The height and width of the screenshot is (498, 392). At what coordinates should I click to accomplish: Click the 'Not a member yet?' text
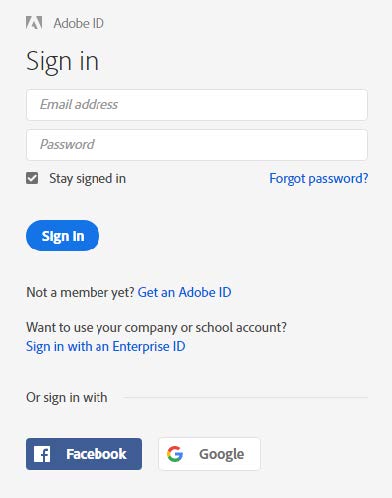(x=80, y=292)
